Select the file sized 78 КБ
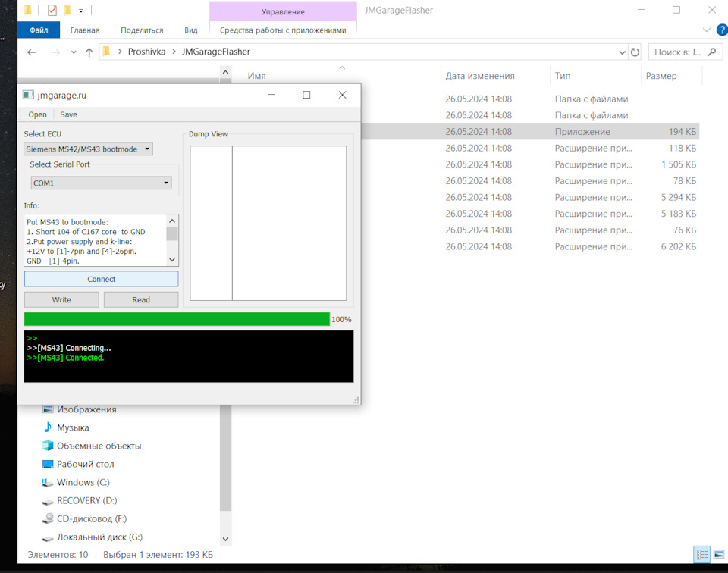 tap(529, 181)
